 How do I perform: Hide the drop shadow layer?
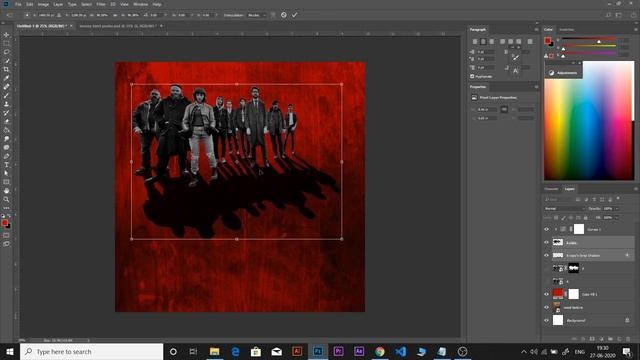point(546,256)
